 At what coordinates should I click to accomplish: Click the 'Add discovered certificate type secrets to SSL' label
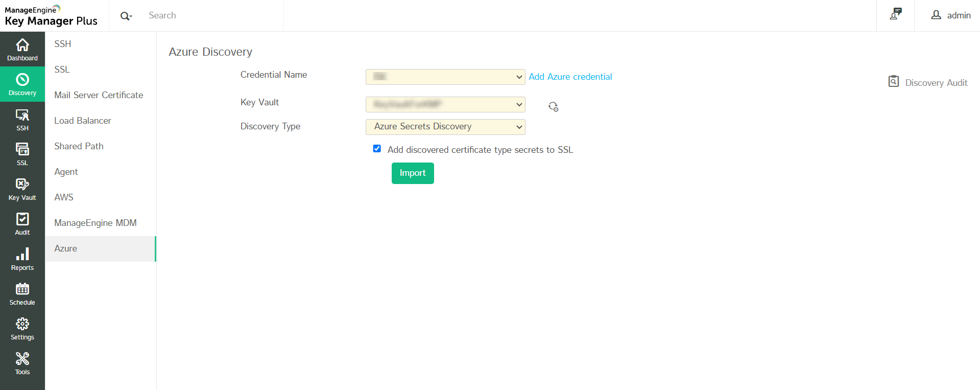(x=480, y=150)
